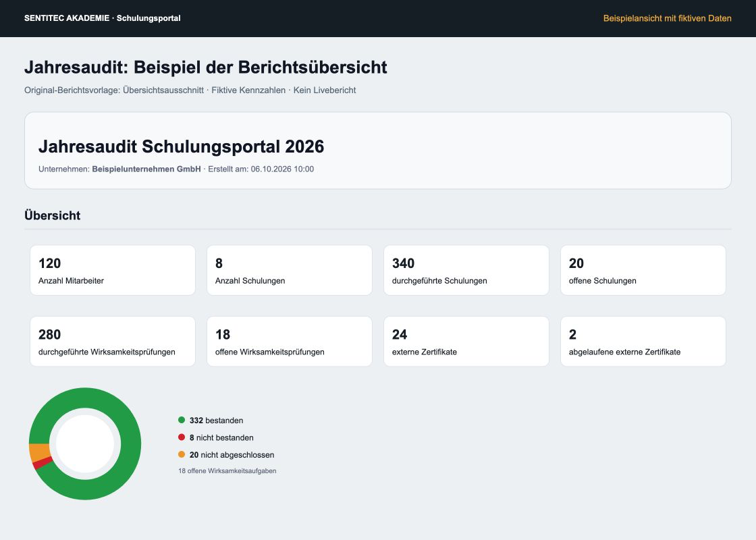Click the subtitle starting 'Original-Berichtsvorlage'
Viewport: 756px width, 540px height.
(190, 90)
